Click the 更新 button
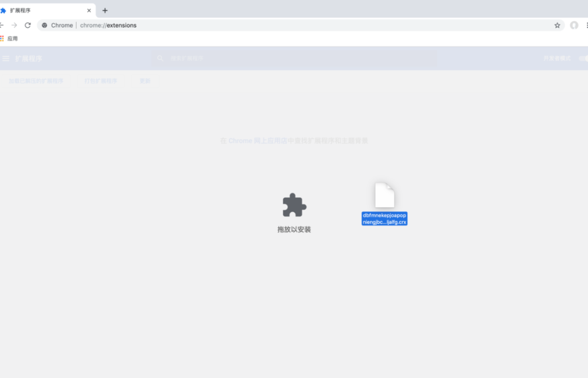The width and height of the screenshot is (588, 378). [145, 81]
